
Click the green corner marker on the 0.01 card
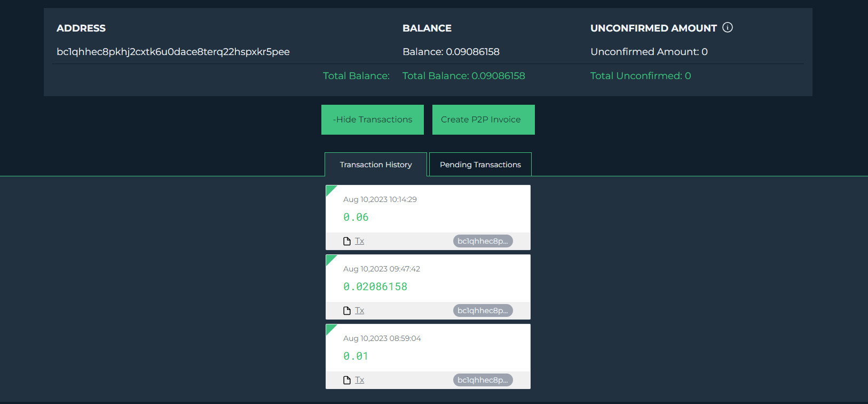(329, 328)
